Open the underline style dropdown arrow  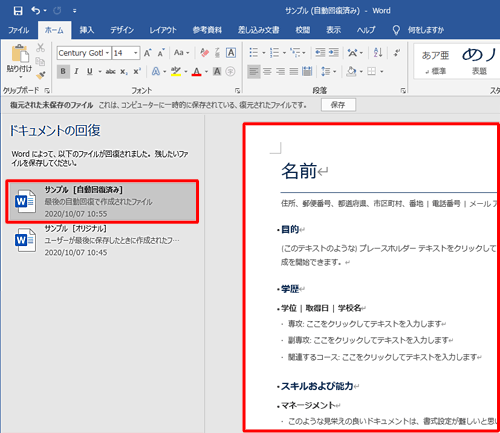tap(99, 72)
